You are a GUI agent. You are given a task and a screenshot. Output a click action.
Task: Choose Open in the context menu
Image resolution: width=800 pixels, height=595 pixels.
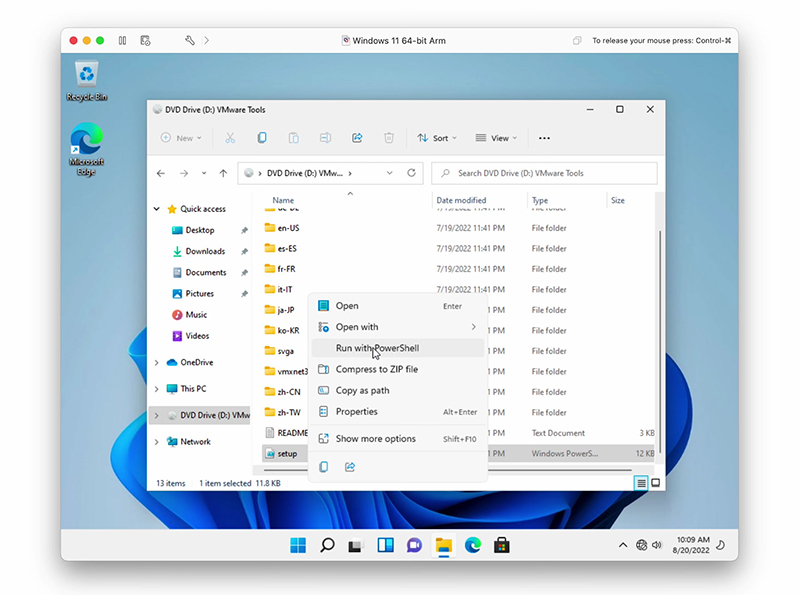click(x=397, y=306)
